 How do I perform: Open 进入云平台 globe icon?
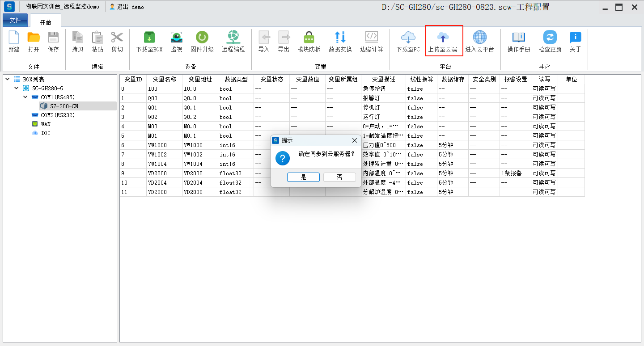tap(479, 38)
